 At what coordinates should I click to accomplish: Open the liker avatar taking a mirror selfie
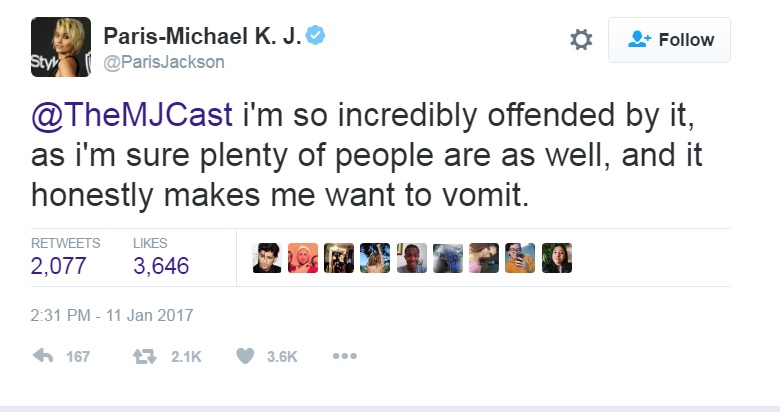[x=520, y=258]
